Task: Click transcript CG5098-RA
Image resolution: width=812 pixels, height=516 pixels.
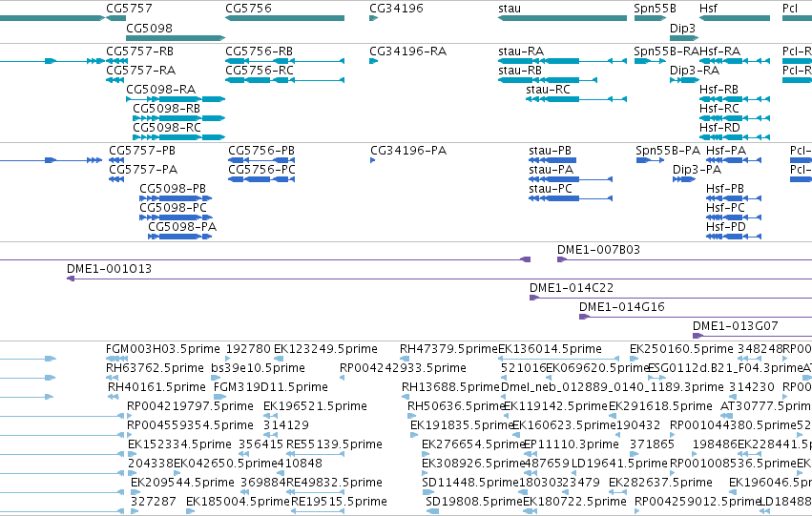Action: point(161,90)
